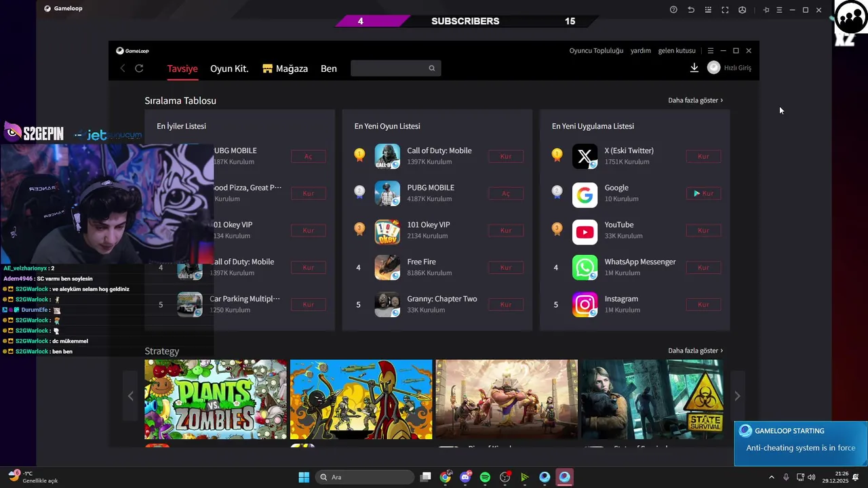
Task: Click the magnifier icon in the search box
Action: coord(432,68)
